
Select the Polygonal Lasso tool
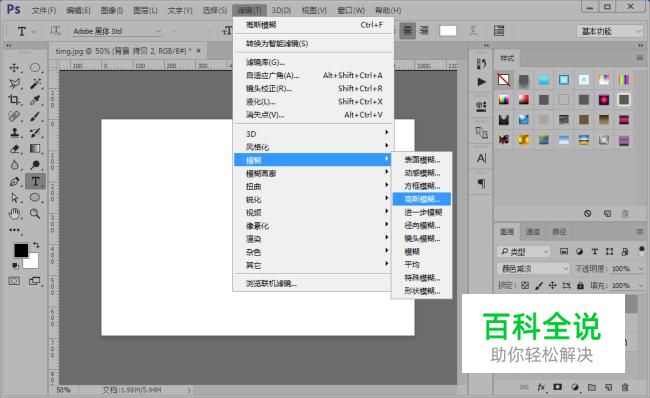pos(15,84)
